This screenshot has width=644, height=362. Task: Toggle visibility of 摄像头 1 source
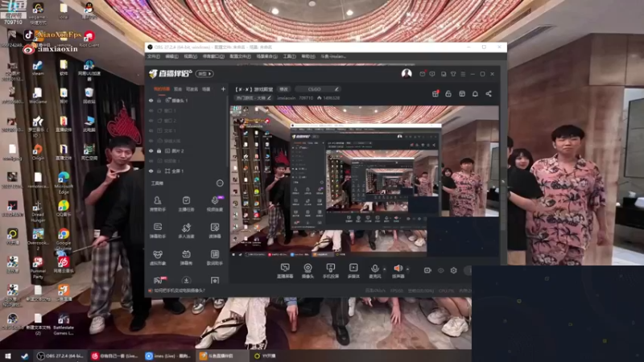click(151, 101)
